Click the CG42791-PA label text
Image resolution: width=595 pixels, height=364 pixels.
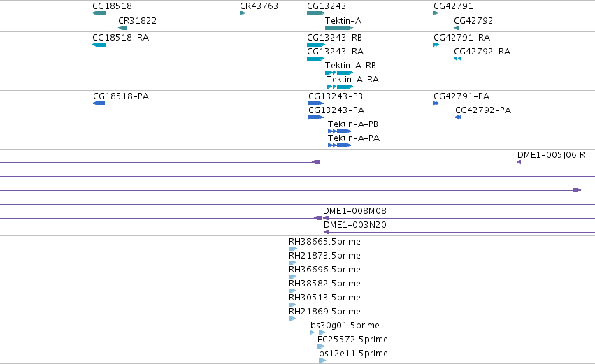pyautogui.click(x=461, y=96)
